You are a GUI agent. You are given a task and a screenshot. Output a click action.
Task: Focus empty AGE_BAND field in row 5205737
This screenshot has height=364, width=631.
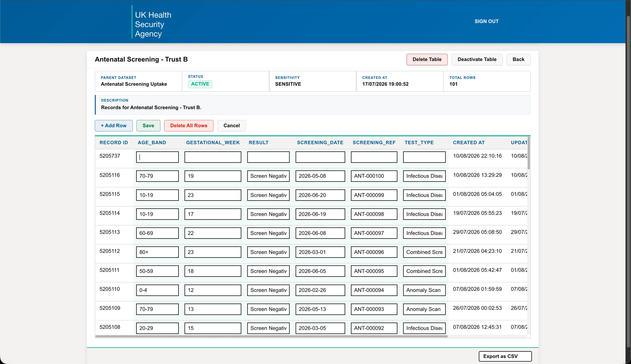click(157, 157)
